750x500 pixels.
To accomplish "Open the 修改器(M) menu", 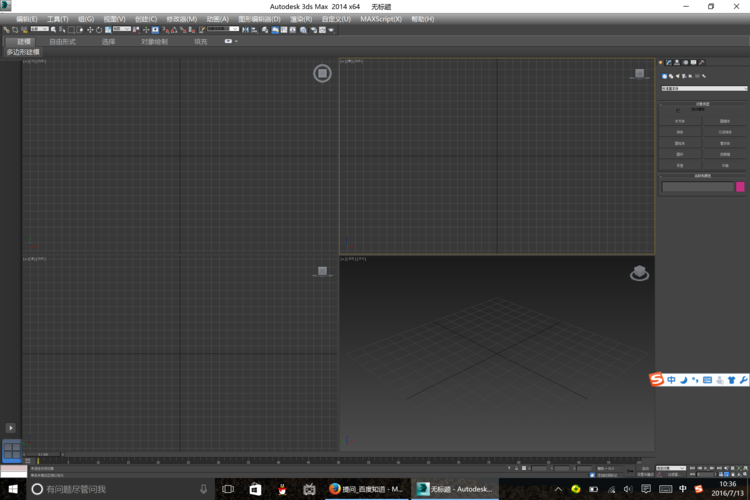I will 181,19.
